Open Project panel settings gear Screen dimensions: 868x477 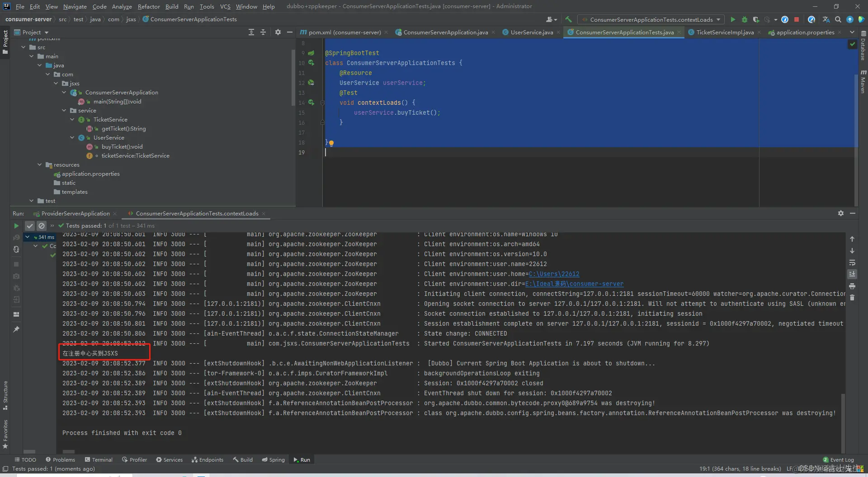point(278,32)
